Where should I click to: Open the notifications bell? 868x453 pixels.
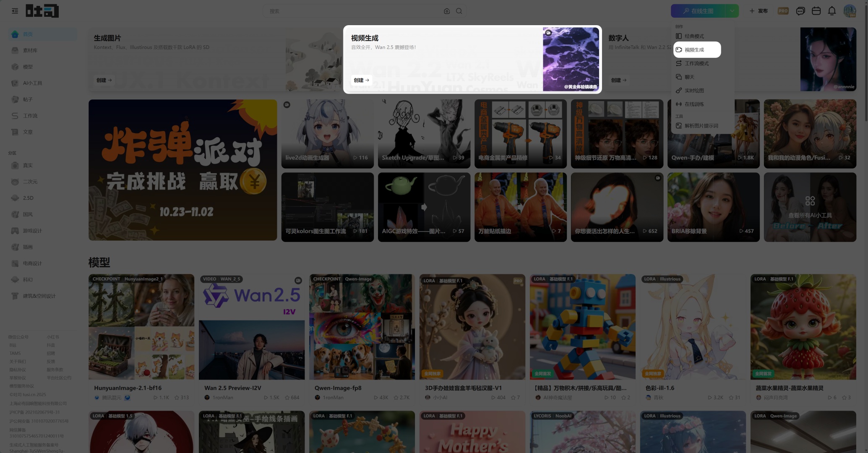[x=832, y=11]
